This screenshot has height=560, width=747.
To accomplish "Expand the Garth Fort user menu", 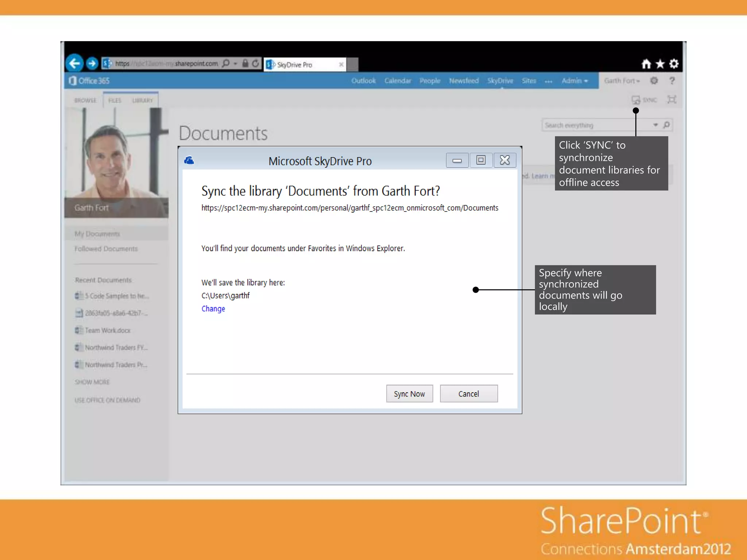I will [622, 81].
